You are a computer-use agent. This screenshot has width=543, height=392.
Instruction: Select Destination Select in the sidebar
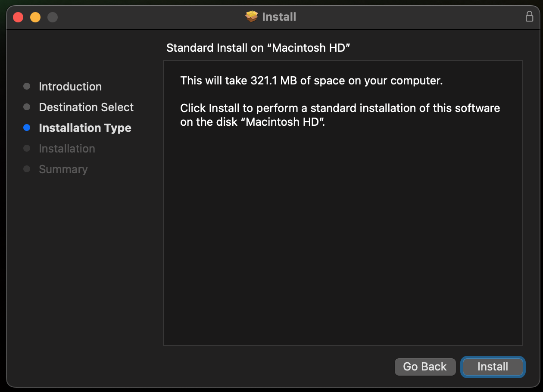86,107
